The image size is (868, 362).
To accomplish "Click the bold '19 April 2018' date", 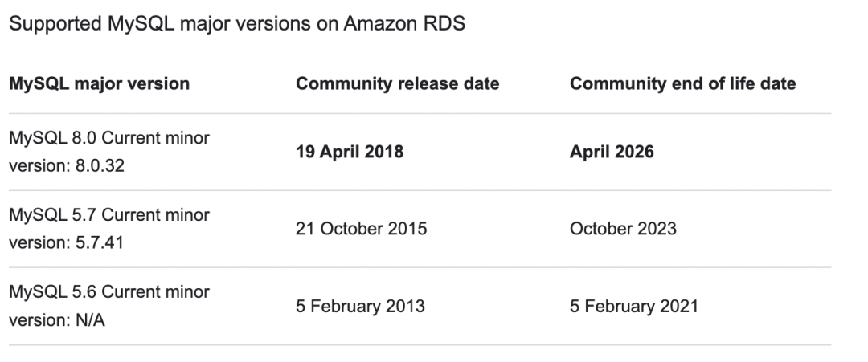I will click(350, 152).
